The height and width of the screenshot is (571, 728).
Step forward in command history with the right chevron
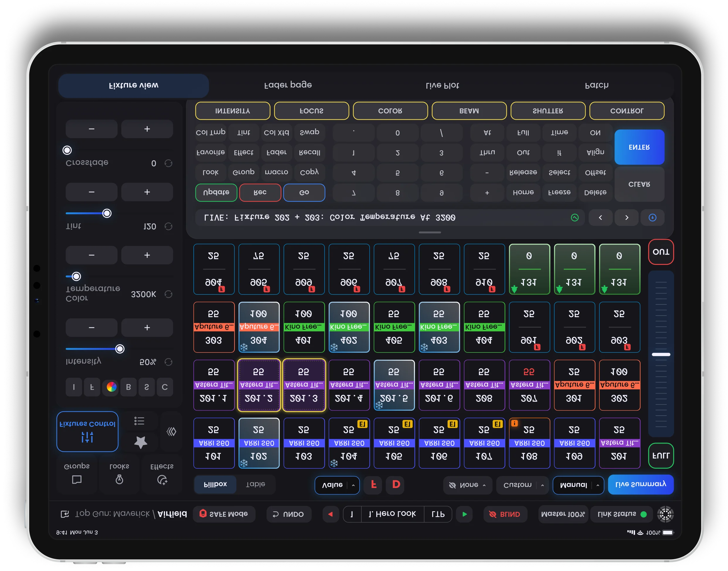pos(626,218)
